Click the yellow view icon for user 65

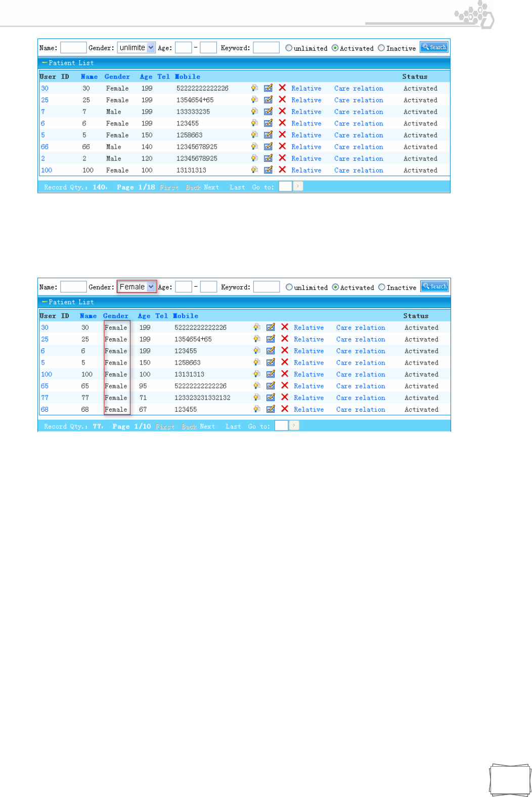coord(257,385)
